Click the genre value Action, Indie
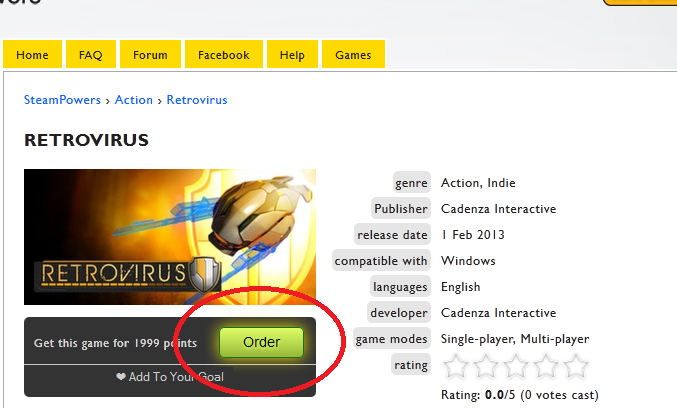Viewport: 677px width, 408px height. click(478, 183)
